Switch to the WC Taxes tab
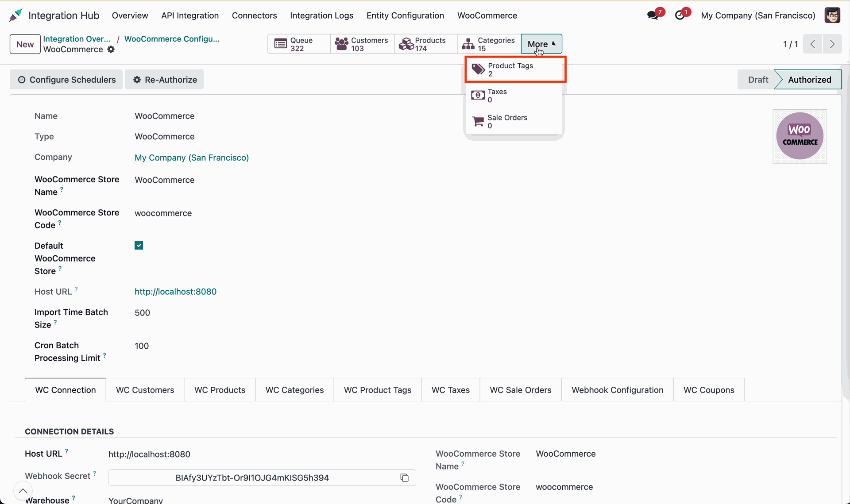The height and width of the screenshot is (504, 850). [451, 390]
